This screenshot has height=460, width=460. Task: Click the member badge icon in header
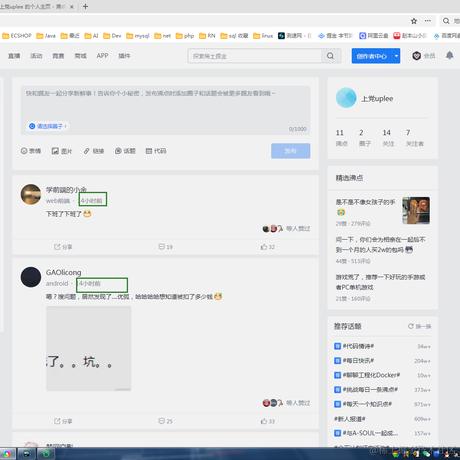pyautogui.click(x=416, y=56)
